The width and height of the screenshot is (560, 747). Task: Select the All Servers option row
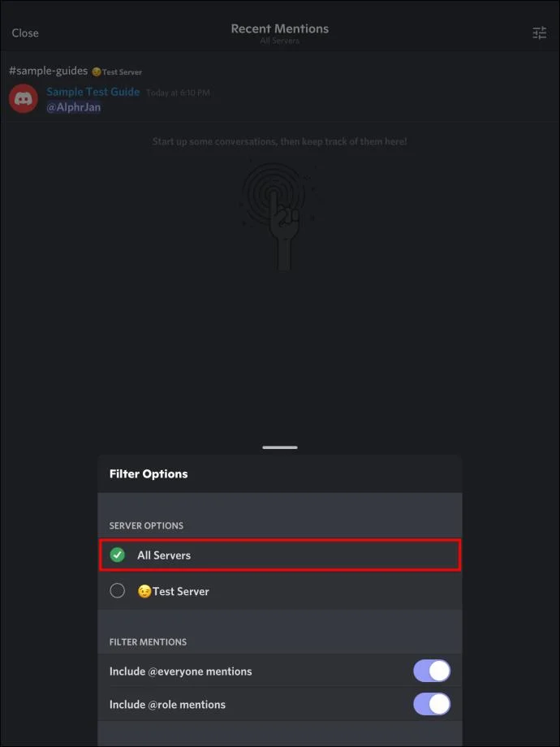point(280,555)
